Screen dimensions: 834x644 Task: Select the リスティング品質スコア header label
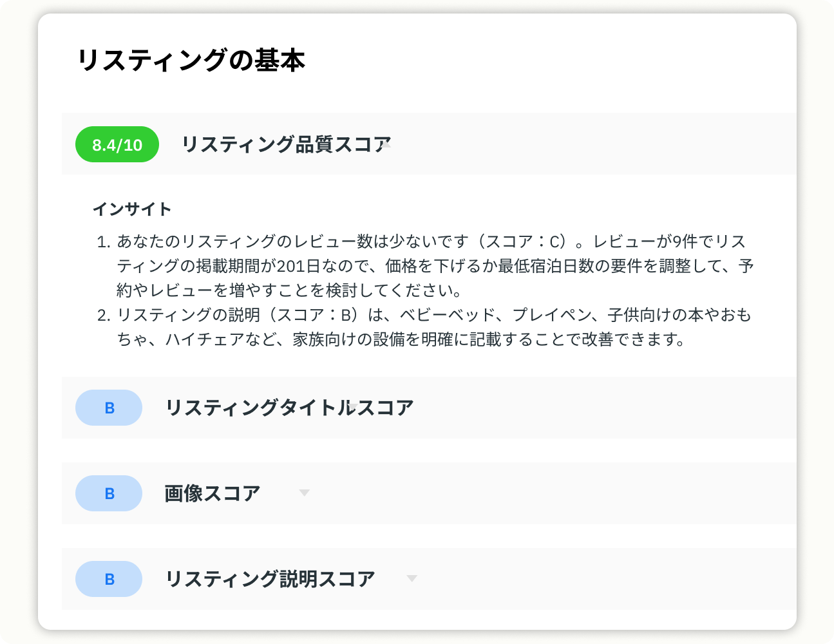[x=286, y=144]
